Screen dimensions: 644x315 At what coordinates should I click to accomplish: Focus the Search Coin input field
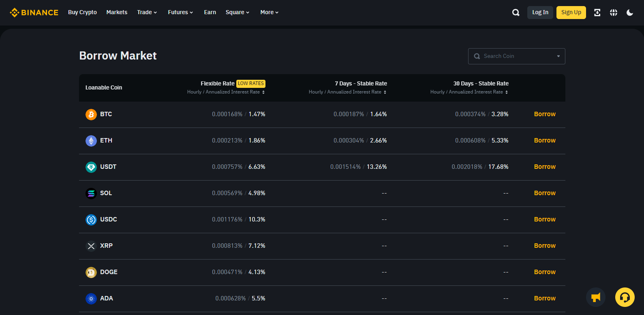[x=516, y=56]
